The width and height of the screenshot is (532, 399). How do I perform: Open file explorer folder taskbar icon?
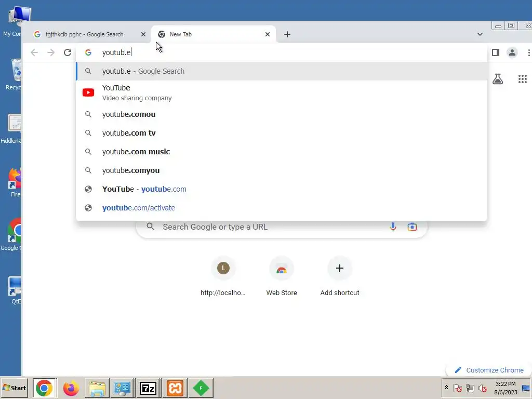tap(97, 388)
